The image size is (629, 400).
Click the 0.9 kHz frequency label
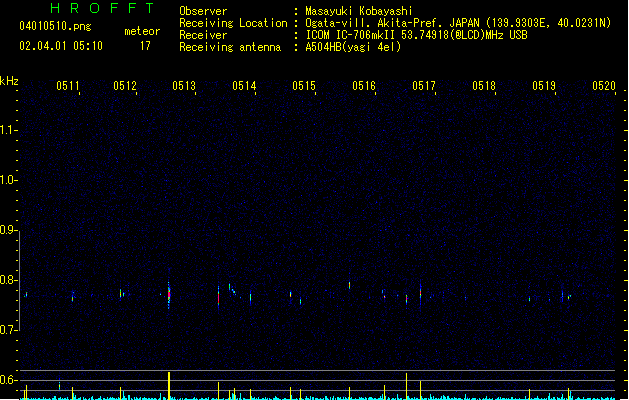[8, 230]
